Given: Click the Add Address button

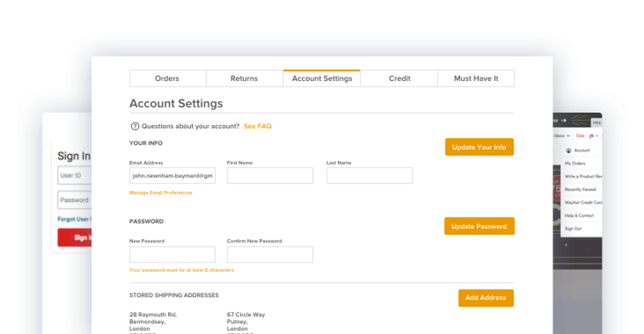Looking at the screenshot, I should click(x=486, y=298).
